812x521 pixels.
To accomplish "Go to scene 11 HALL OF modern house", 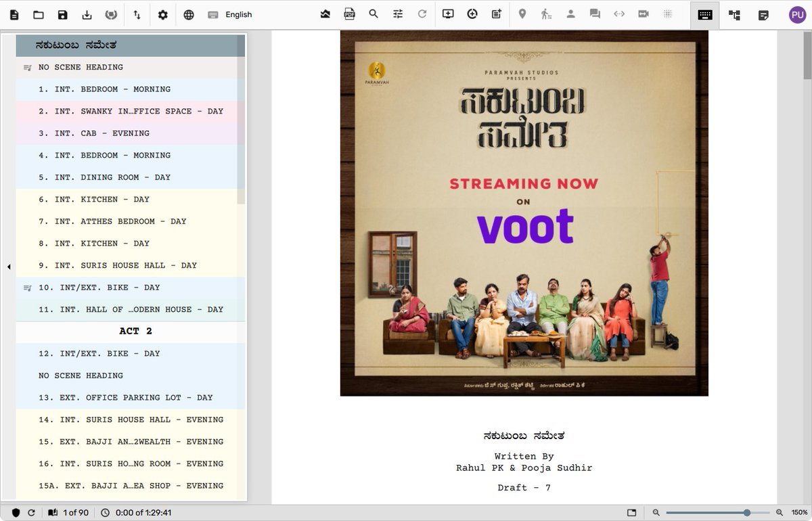I will (x=131, y=309).
